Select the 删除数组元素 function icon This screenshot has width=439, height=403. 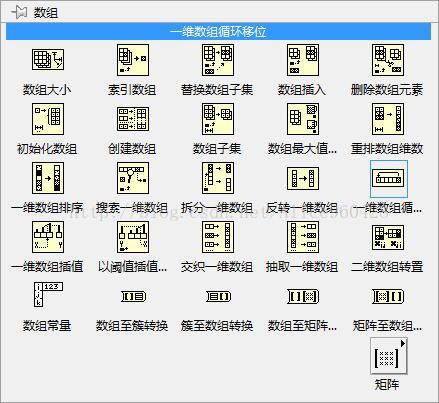click(x=388, y=60)
